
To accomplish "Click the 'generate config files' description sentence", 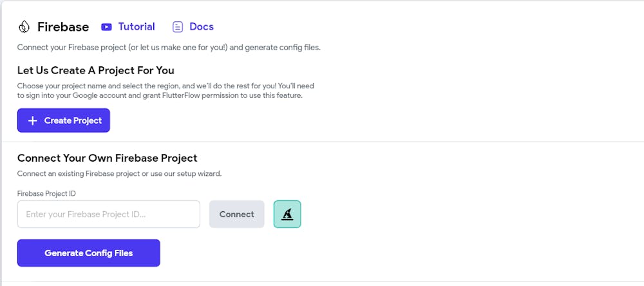I will (x=169, y=48).
